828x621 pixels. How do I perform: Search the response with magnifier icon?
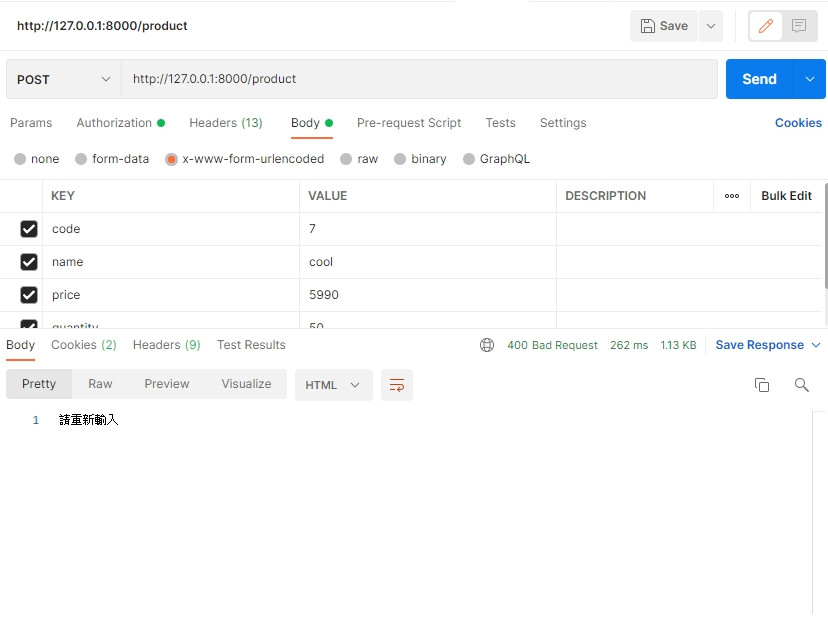coord(802,385)
